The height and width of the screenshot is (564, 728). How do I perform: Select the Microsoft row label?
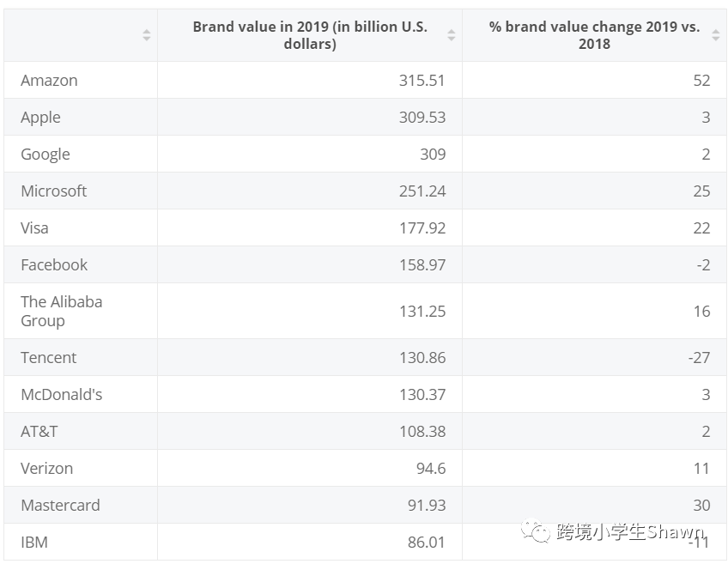click(53, 191)
